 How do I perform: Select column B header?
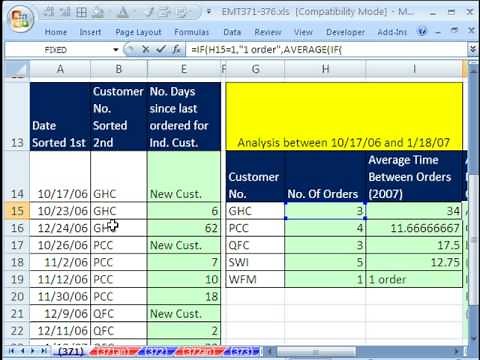[x=119, y=69]
